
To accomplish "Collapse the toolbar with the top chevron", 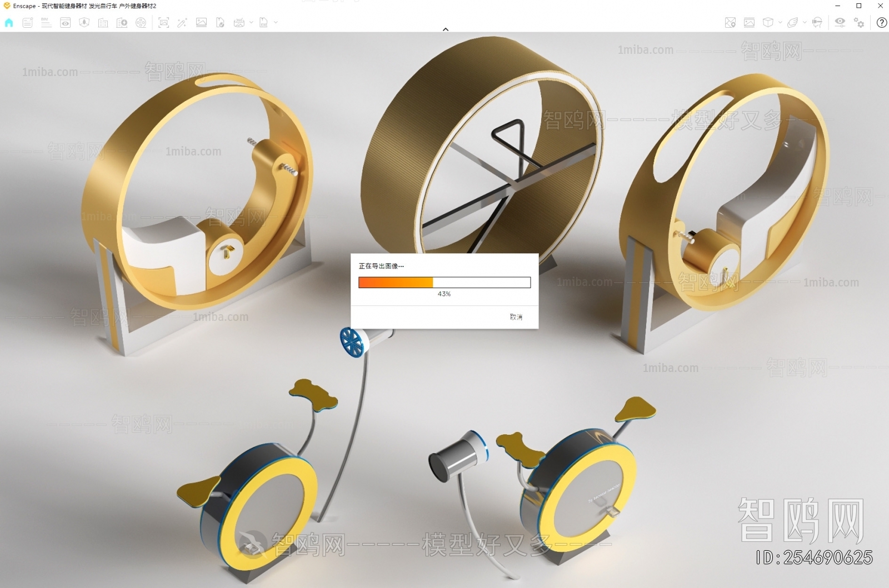I will [445, 29].
